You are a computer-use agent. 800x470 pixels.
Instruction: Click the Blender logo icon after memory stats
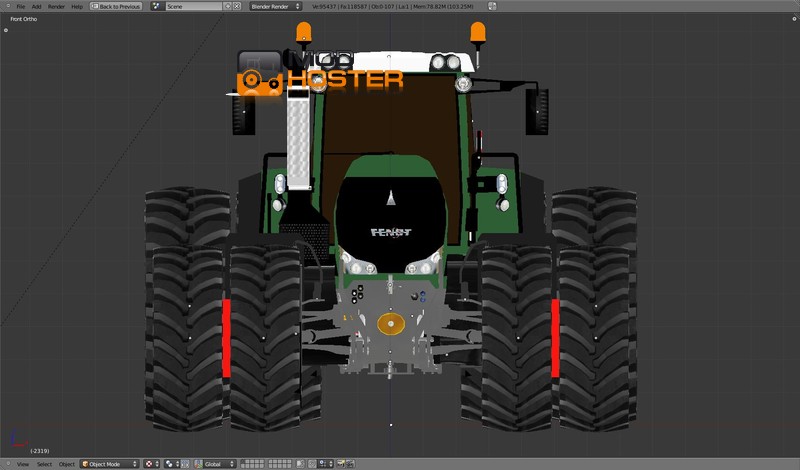click(492, 6)
